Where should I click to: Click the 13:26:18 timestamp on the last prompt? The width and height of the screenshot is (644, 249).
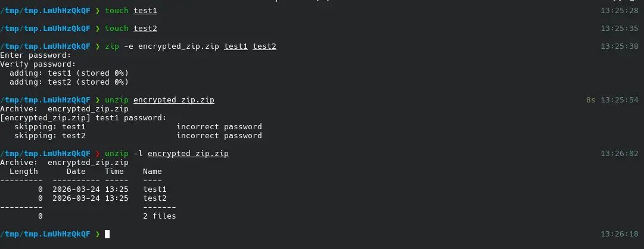tap(620, 234)
